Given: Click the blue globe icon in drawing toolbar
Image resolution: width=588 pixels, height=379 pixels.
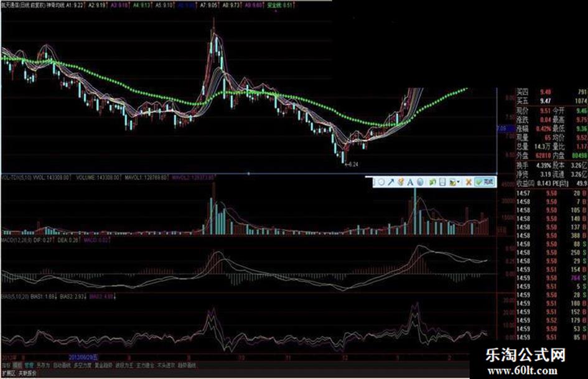Looking at the screenshot, I should [x=420, y=182].
